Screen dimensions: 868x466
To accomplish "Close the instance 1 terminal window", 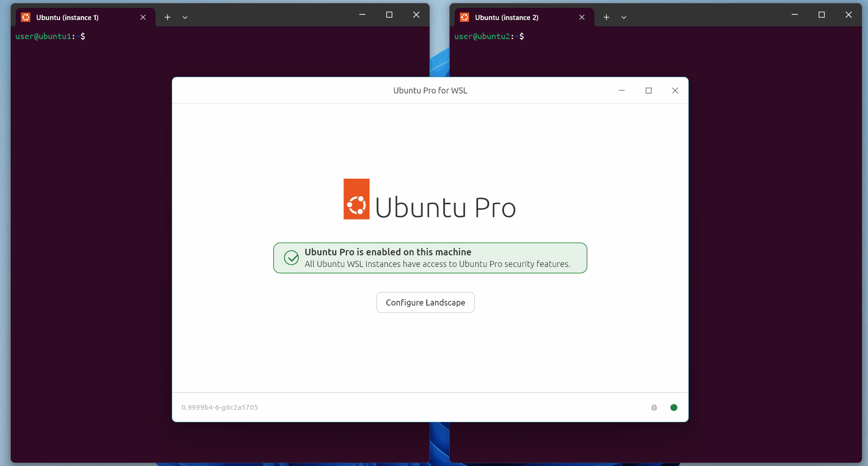I will (x=416, y=15).
